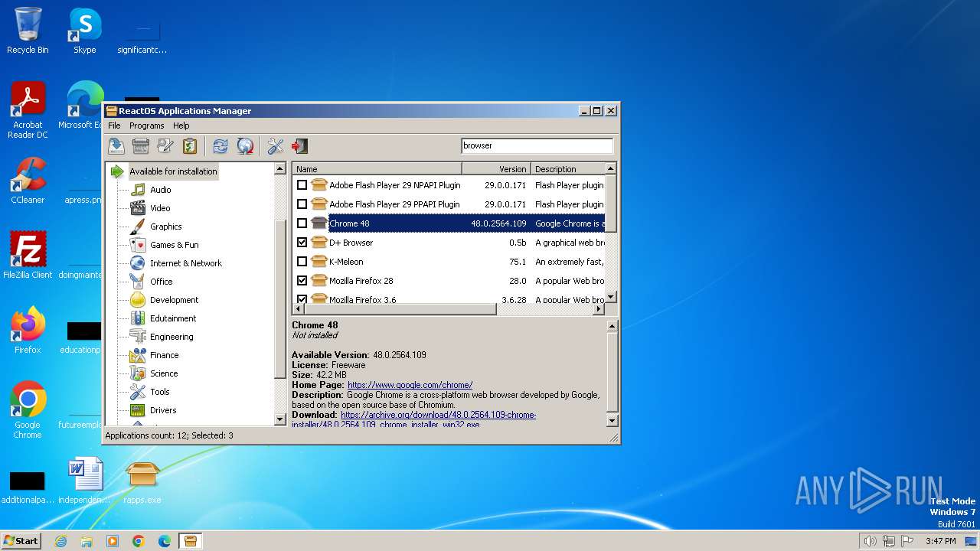Select the Finance category
This screenshot has width=980, height=551.
tap(164, 355)
